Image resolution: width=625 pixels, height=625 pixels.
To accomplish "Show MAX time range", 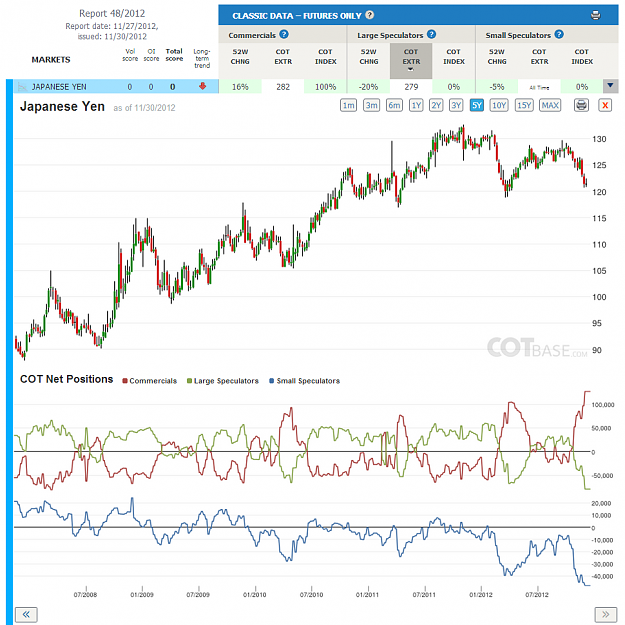I will (x=550, y=105).
